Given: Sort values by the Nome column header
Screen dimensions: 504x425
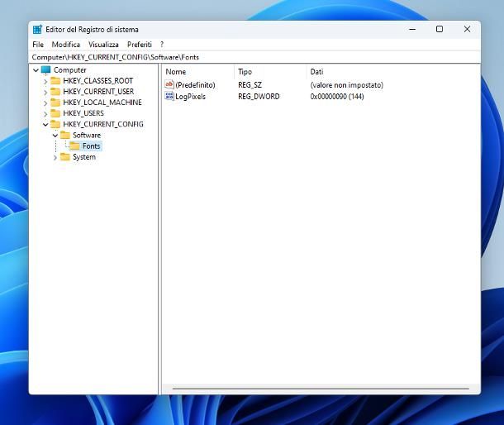Looking at the screenshot, I should point(198,72).
